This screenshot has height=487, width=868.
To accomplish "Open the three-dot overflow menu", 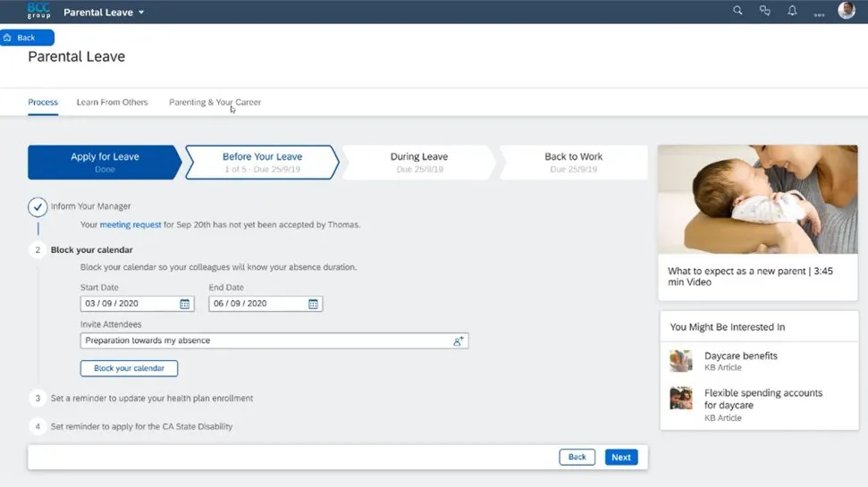I will pos(819,13).
